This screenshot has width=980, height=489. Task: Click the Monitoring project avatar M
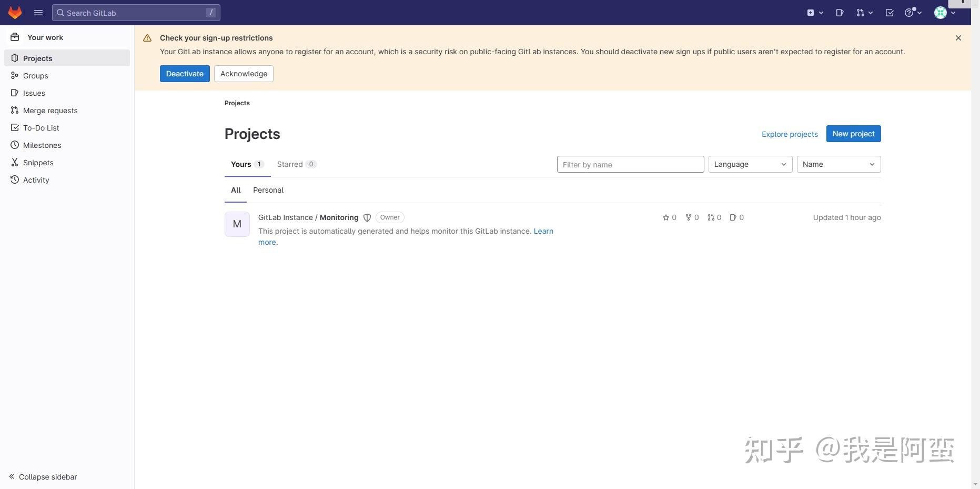click(x=237, y=224)
